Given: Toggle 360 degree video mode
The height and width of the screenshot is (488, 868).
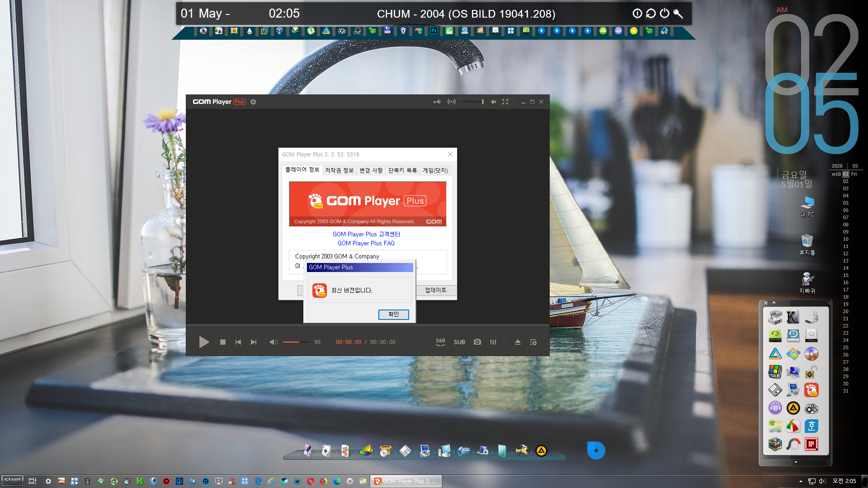Looking at the screenshot, I should (440, 342).
